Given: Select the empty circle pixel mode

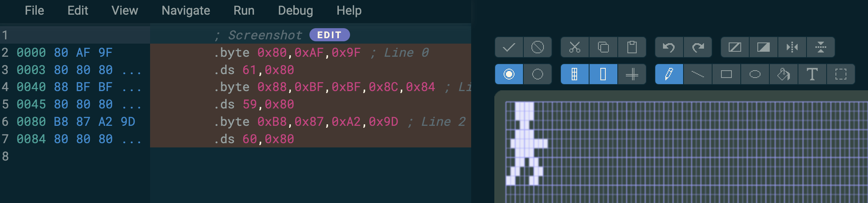Looking at the screenshot, I should pos(537,74).
